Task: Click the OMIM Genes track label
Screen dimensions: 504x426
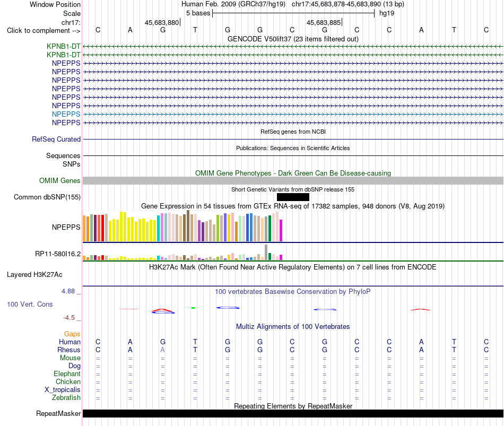Action: point(59,181)
